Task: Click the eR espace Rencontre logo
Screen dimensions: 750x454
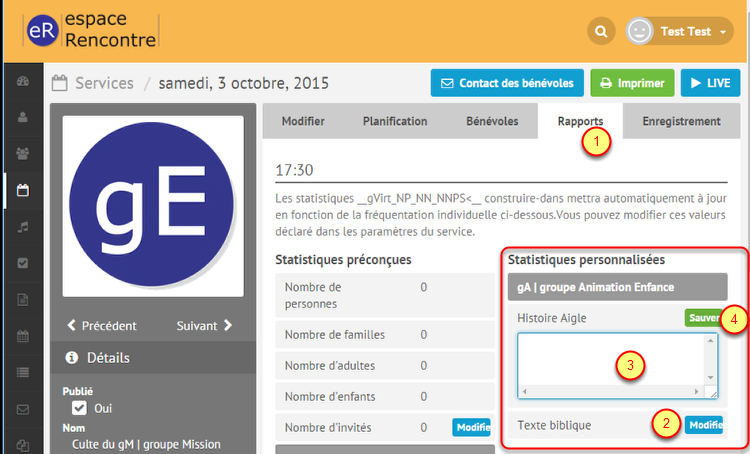Action: 91,31
